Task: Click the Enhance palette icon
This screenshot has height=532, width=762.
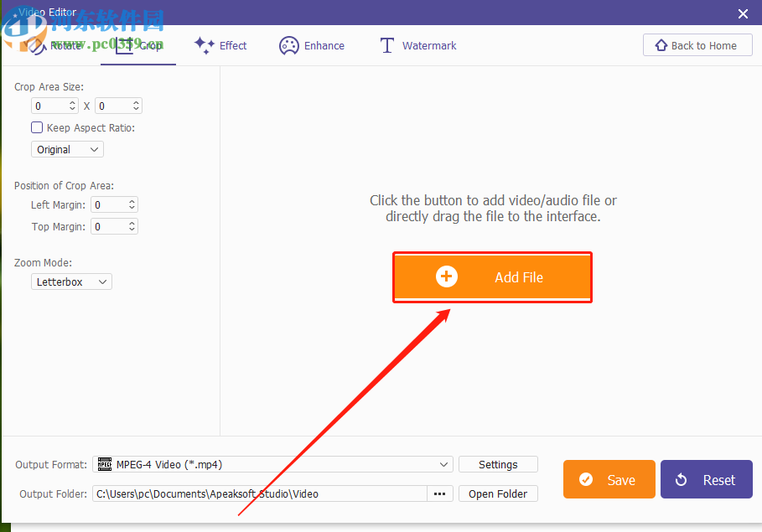Action: click(x=288, y=46)
